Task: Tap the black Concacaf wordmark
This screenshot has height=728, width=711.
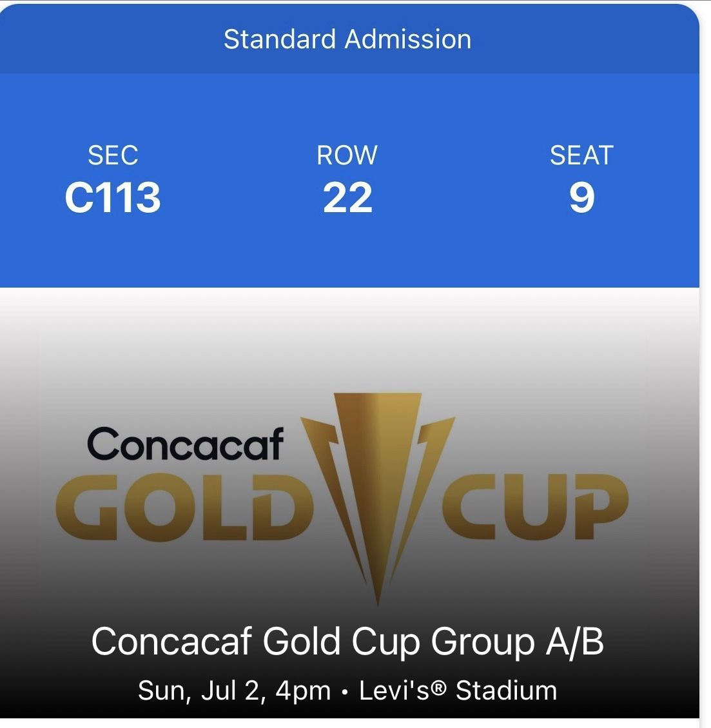Action: [186, 444]
